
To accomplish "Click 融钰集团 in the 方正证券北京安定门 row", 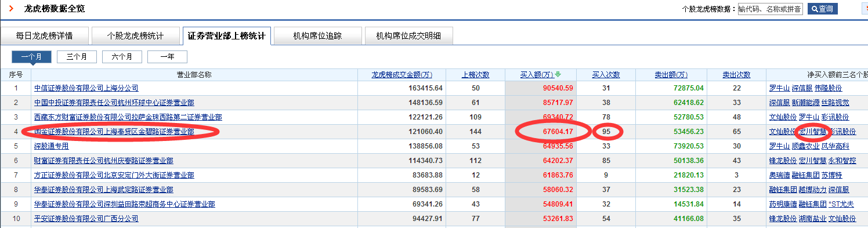I will tap(806, 175).
